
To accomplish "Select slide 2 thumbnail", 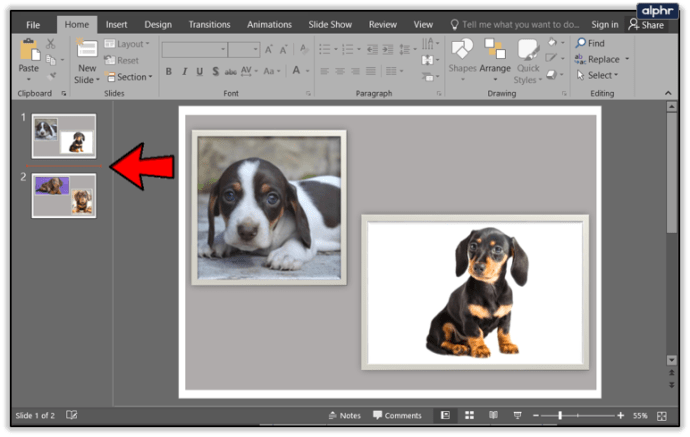I will (64, 195).
